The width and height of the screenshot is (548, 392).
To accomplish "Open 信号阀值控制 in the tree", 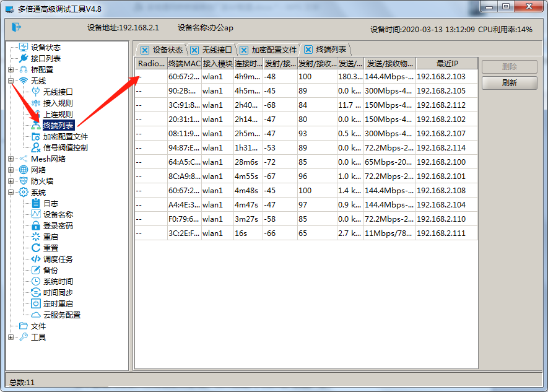I will pyautogui.click(x=65, y=147).
